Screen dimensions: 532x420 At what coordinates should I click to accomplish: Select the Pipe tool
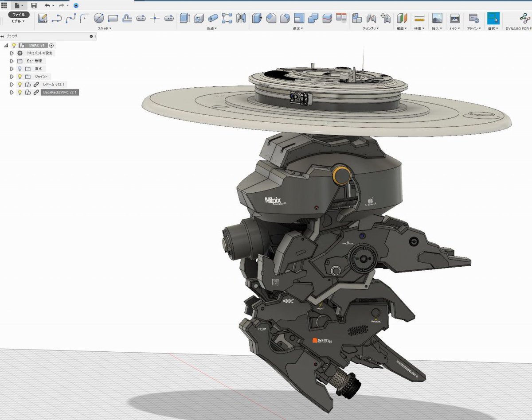213,18
